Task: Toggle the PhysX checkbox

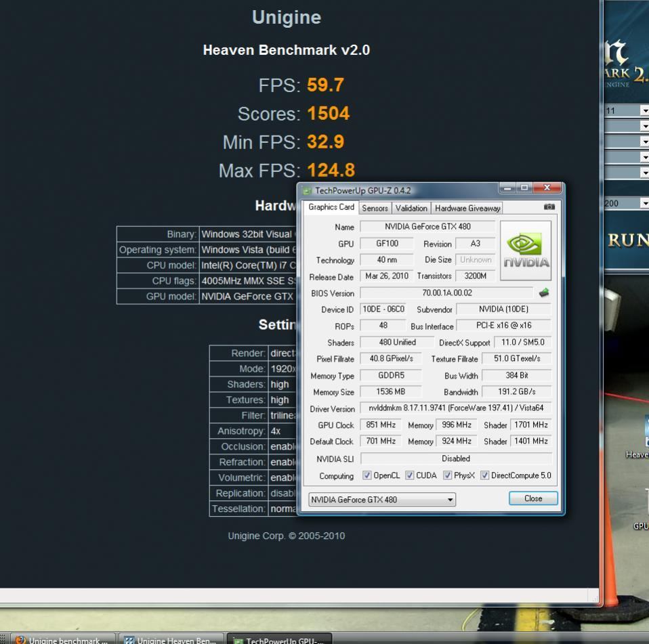Action: click(x=447, y=475)
